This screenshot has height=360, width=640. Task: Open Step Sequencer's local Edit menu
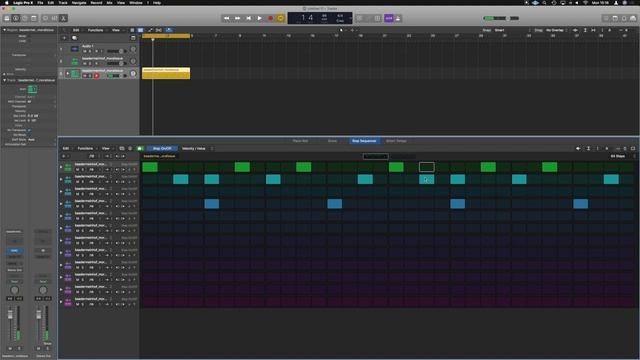click(66, 149)
